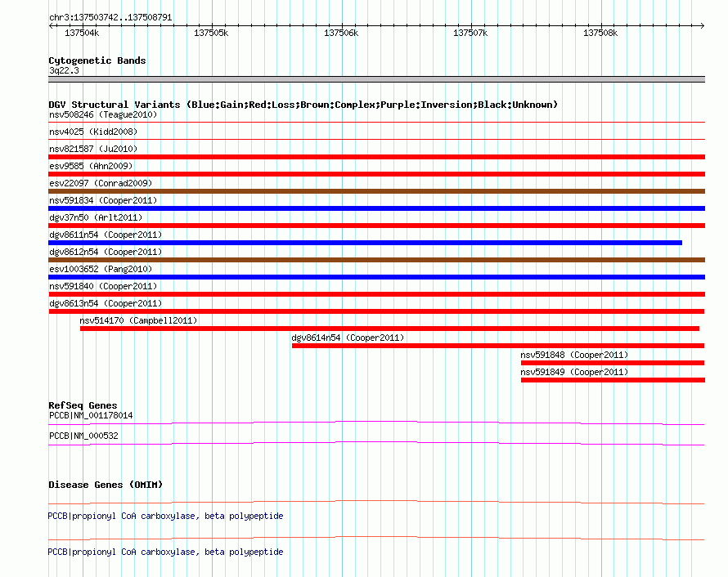Viewport: 728px width, 577px height.
Task: Click the nsv514170 (Campbell2011) label
Action: click(x=138, y=320)
